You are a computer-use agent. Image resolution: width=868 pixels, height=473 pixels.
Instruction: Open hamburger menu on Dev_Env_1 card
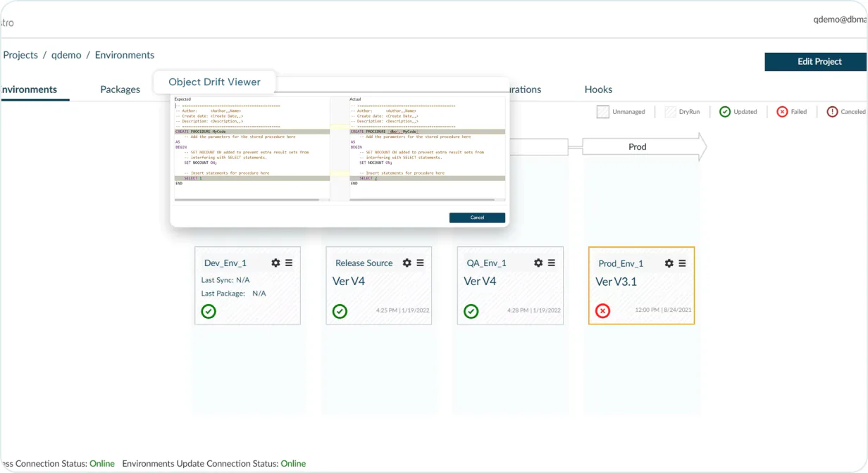(x=289, y=263)
